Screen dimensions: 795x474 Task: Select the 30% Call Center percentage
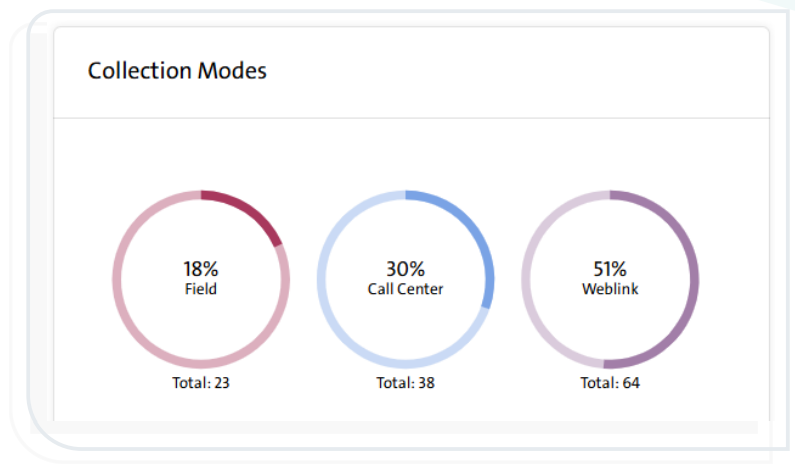coord(405,268)
